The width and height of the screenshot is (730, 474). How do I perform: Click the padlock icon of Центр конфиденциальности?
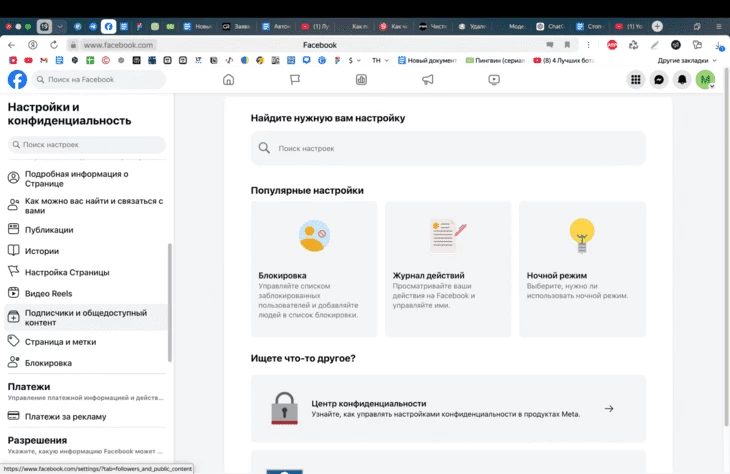point(284,408)
